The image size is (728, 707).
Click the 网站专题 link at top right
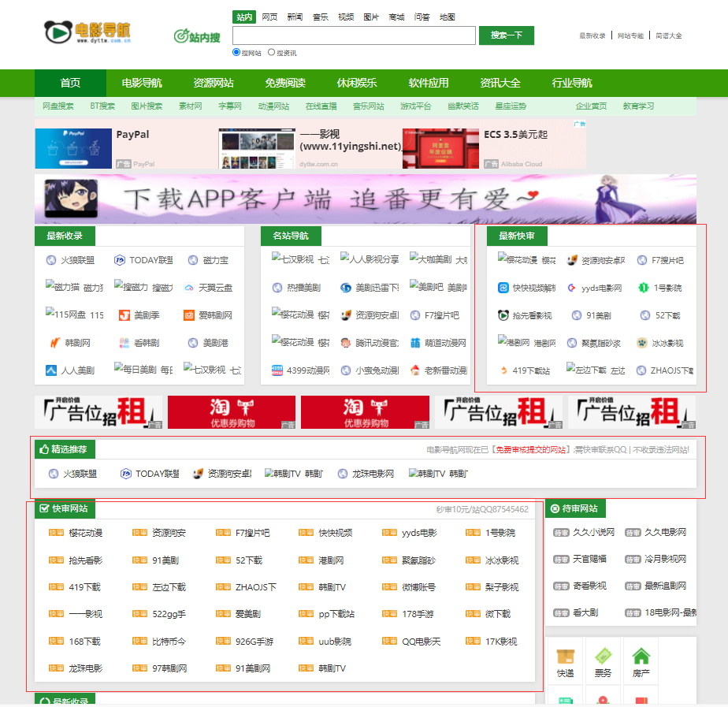click(x=630, y=35)
